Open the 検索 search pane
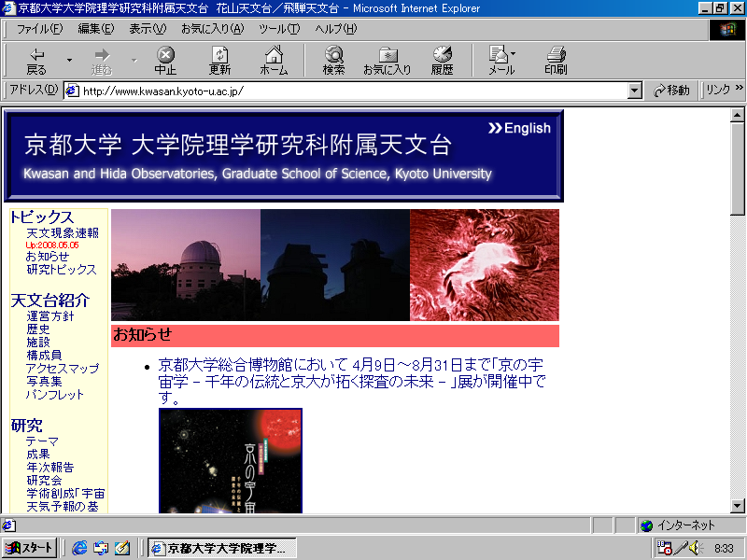 (x=333, y=61)
